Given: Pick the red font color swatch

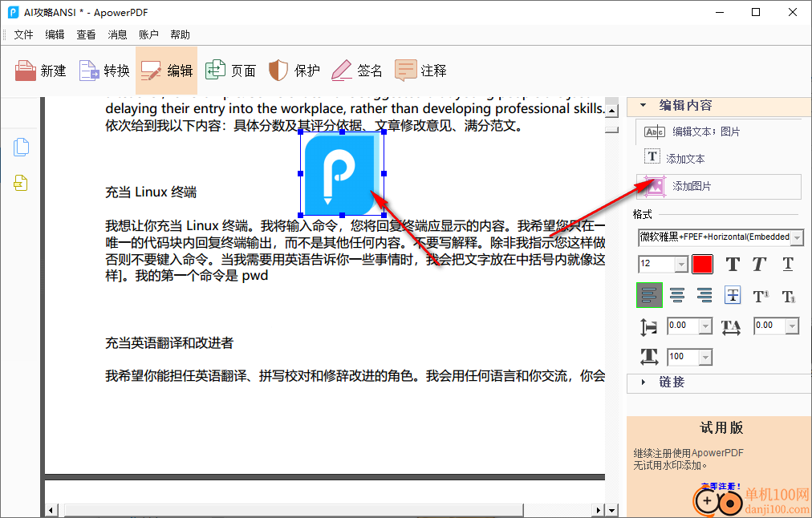Looking at the screenshot, I should 702,265.
